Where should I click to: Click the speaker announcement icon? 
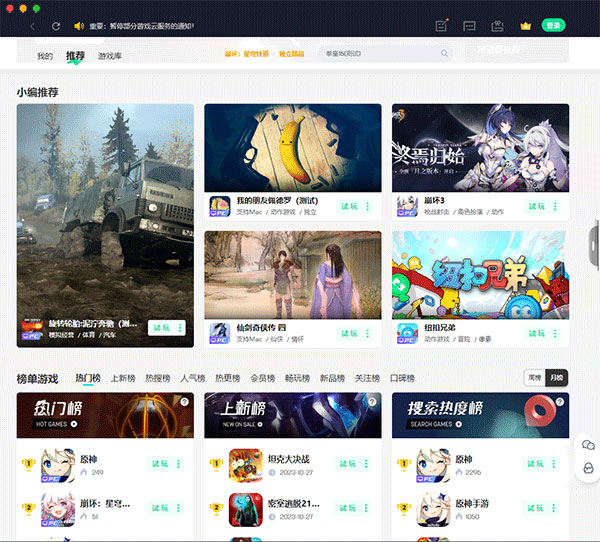tap(79, 26)
